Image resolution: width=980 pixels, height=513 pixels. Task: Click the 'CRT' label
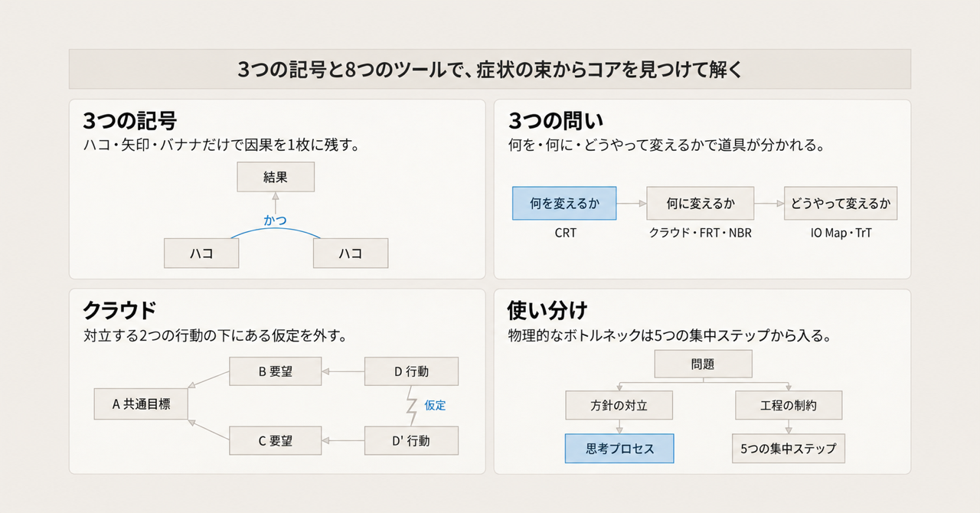pyautogui.click(x=565, y=233)
